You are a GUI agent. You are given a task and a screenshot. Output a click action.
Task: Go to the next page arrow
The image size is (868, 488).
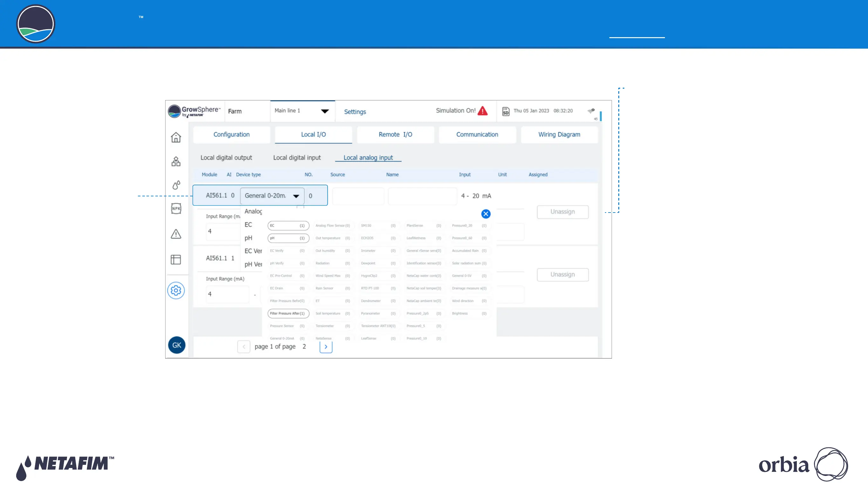tap(326, 346)
